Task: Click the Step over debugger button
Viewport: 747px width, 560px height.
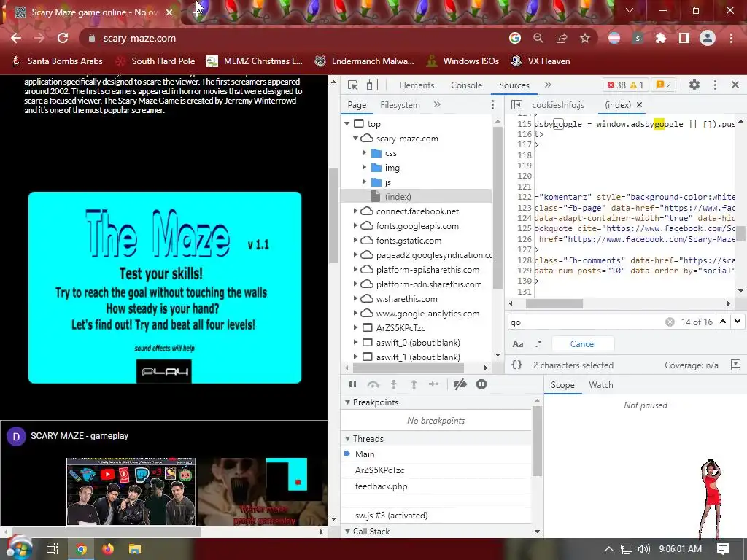Action: point(373,384)
